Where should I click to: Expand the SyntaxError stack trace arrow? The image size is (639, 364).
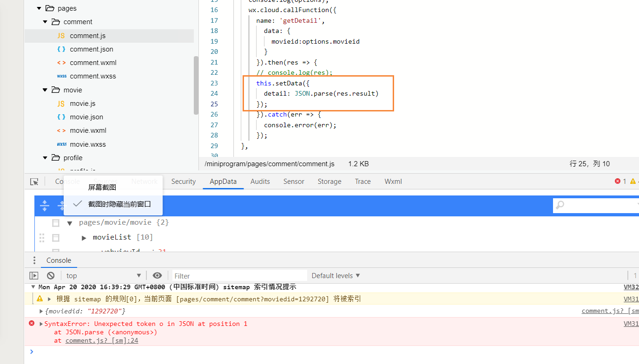tap(41, 324)
